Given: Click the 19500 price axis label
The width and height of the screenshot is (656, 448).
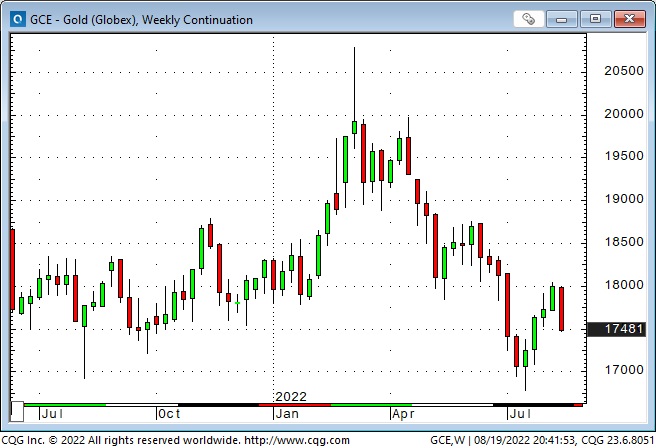Looking at the screenshot, I should [x=624, y=156].
